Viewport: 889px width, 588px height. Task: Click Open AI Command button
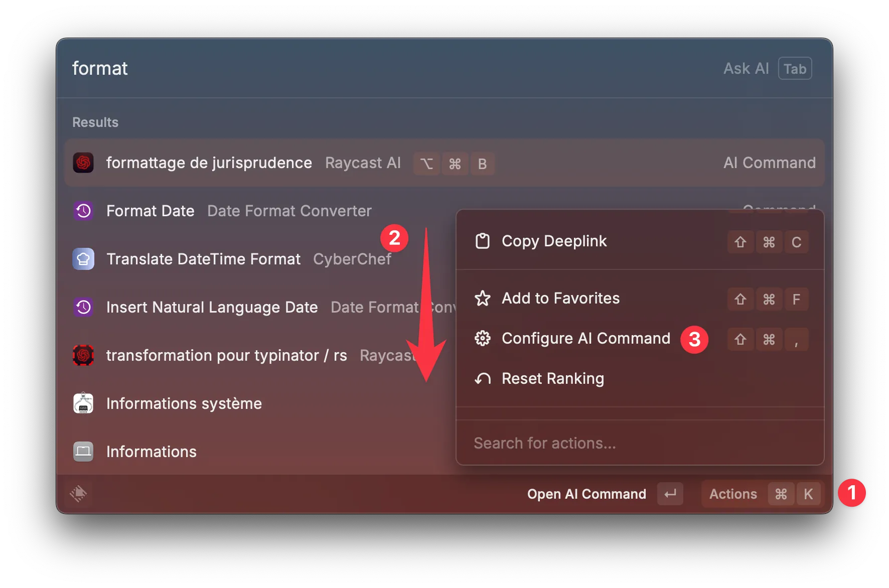coord(605,494)
